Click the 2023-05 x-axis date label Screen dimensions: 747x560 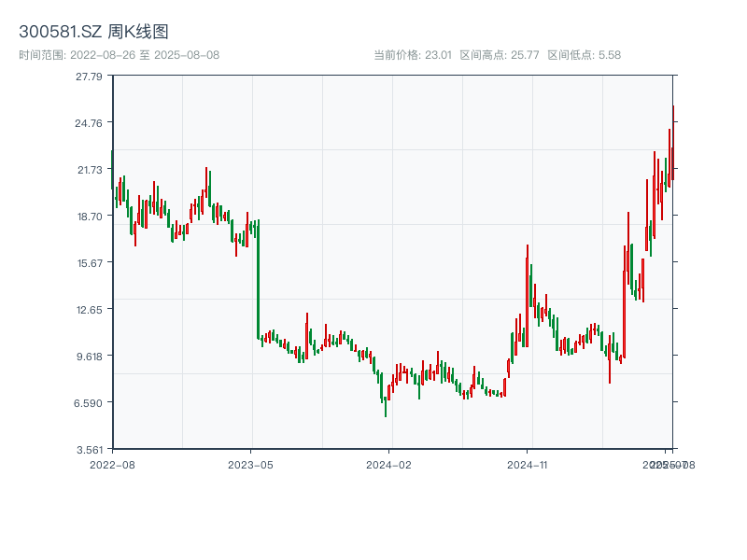tap(250, 464)
